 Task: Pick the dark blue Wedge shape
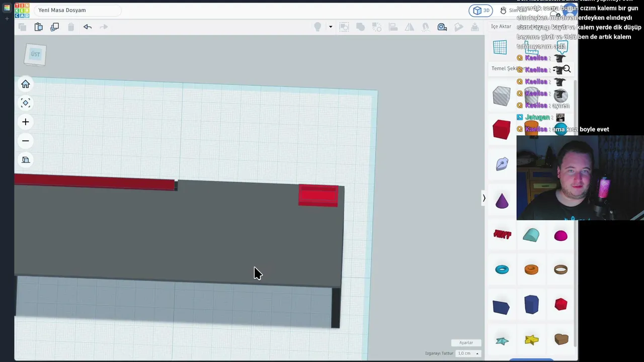pos(501,307)
